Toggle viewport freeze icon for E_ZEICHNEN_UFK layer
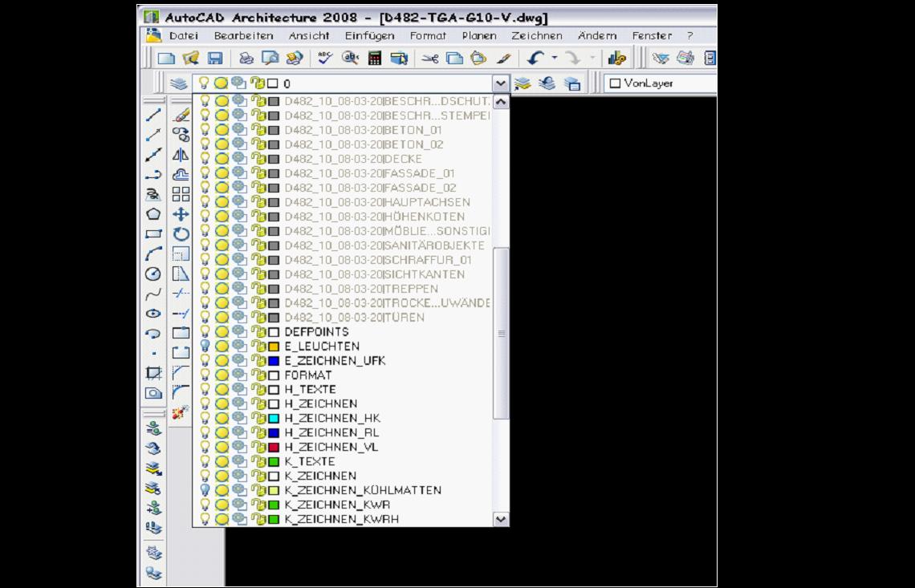Viewport: 915px width, 588px height. point(238,360)
